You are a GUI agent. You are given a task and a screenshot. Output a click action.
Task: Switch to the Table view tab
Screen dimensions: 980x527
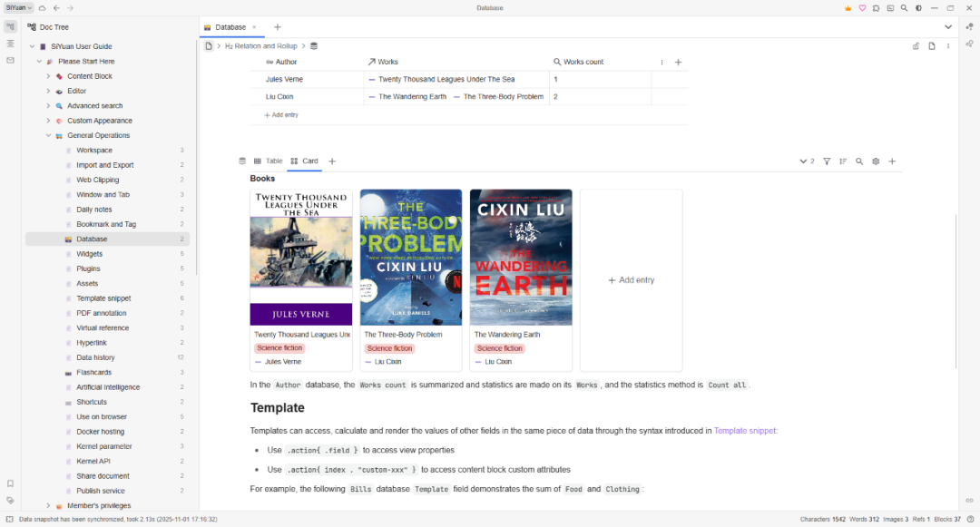(269, 161)
